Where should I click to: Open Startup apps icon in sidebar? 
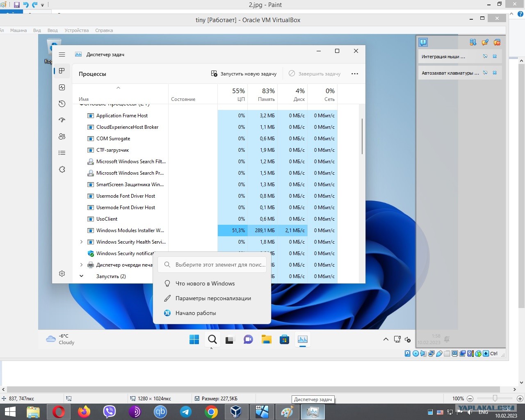[62, 120]
